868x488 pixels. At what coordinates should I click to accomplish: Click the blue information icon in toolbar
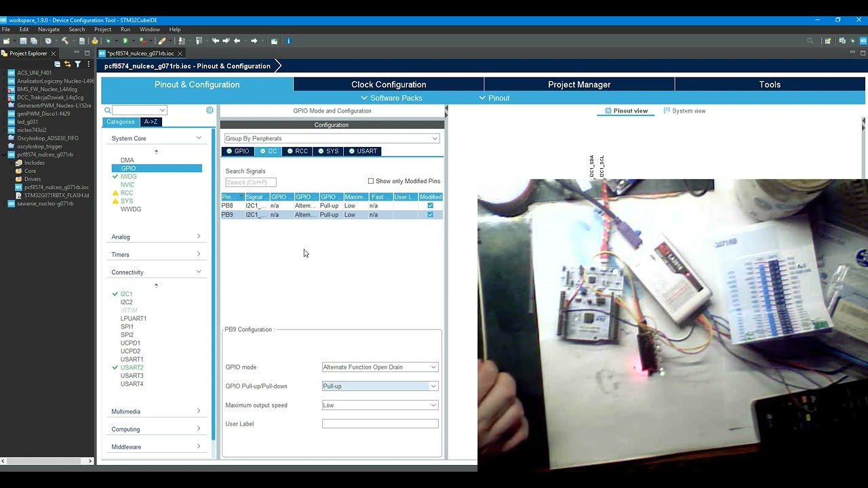tap(288, 41)
